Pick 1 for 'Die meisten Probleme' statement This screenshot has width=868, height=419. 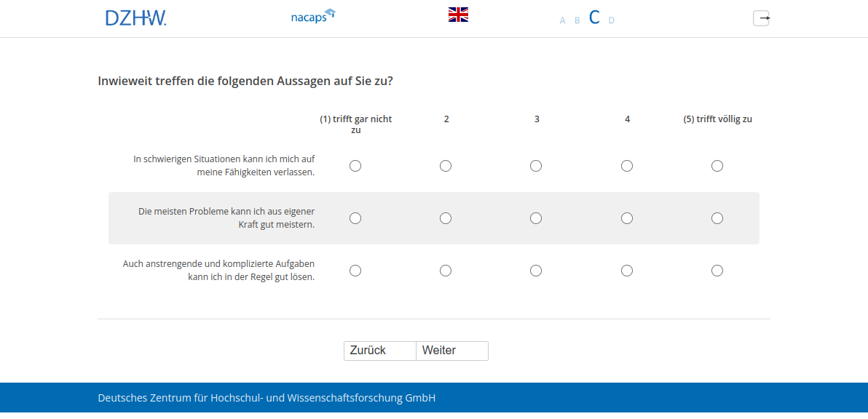tap(355, 218)
